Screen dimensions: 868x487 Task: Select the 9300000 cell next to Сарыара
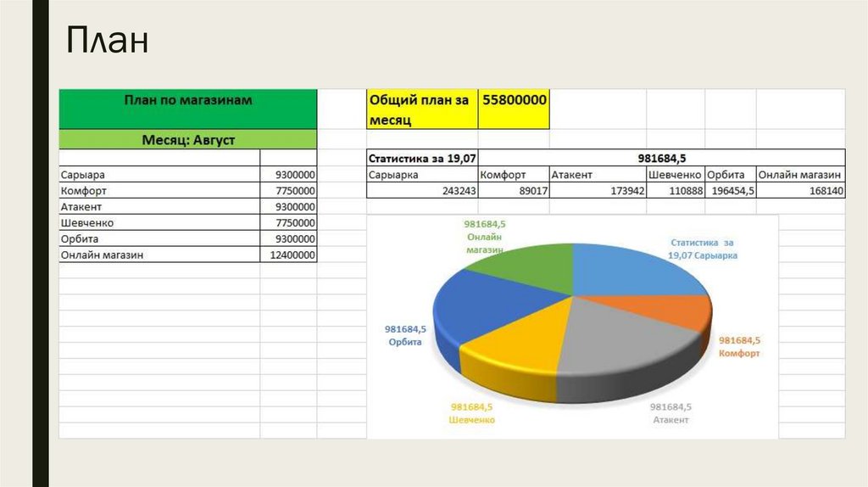pyautogui.click(x=288, y=175)
